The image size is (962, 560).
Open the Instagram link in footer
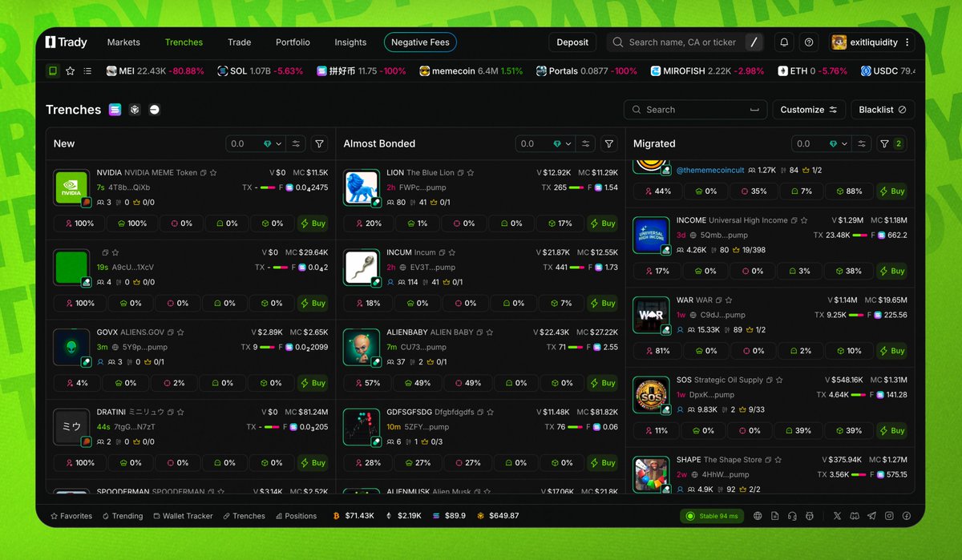889,516
